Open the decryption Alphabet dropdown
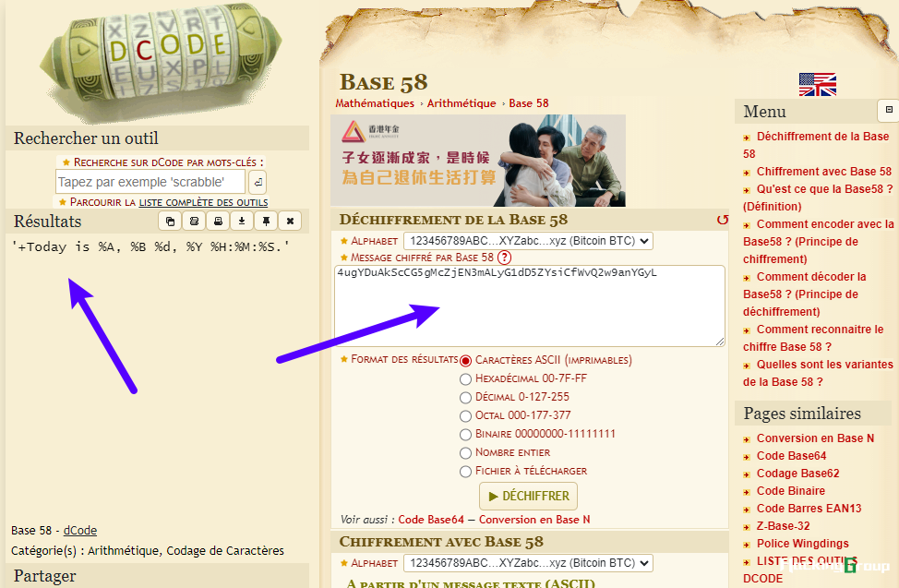Image resolution: width=899 pixels, height=588 pixels. tap(528, 241)
